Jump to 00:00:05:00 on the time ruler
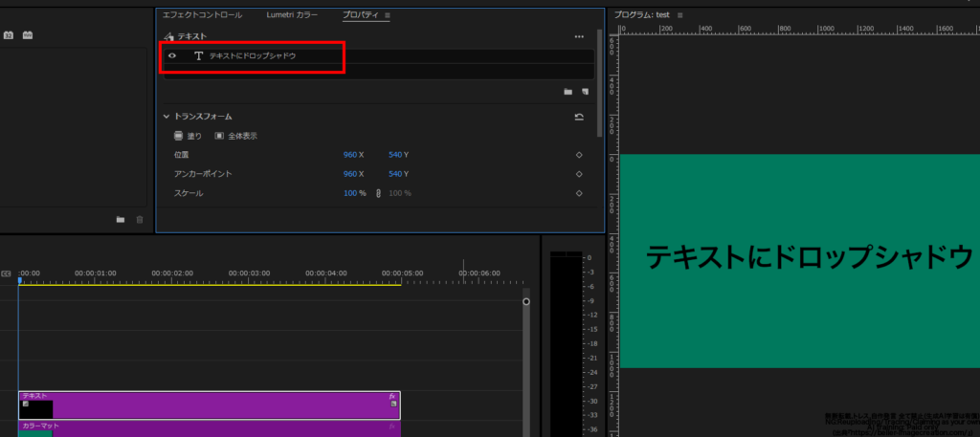 pos(403,273)
